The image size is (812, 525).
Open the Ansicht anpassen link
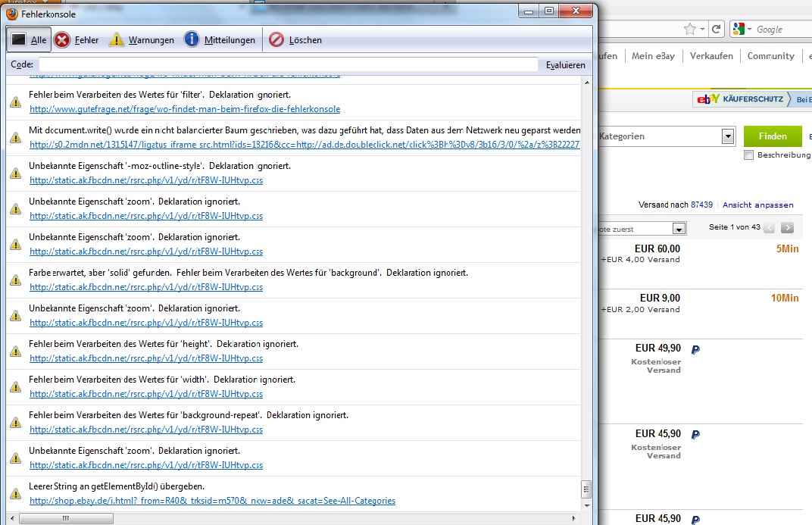(757, 205)
